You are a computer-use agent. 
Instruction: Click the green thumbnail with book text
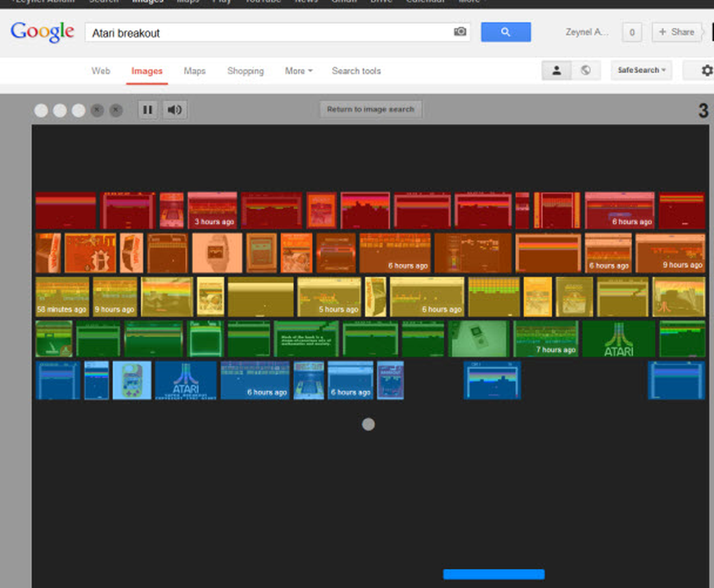(306, 339)
